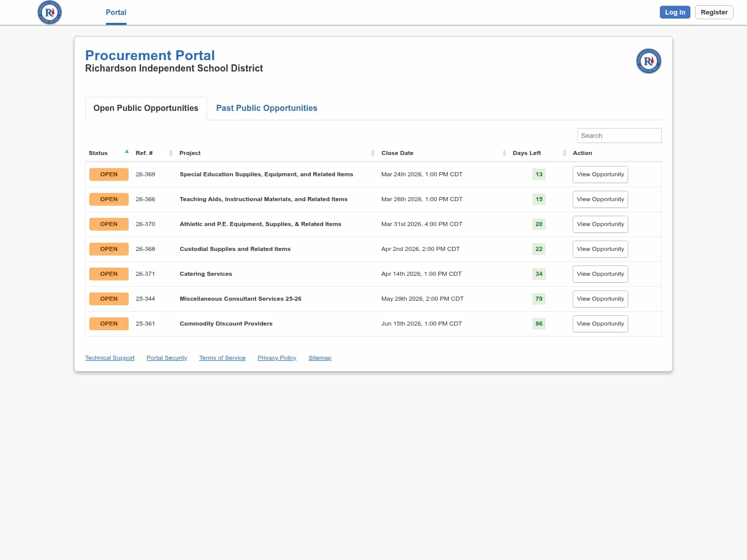Open the Privacy Policy footer link
Image resolution: width=747 pixels, height=560 pixels.
pos(276,358)
